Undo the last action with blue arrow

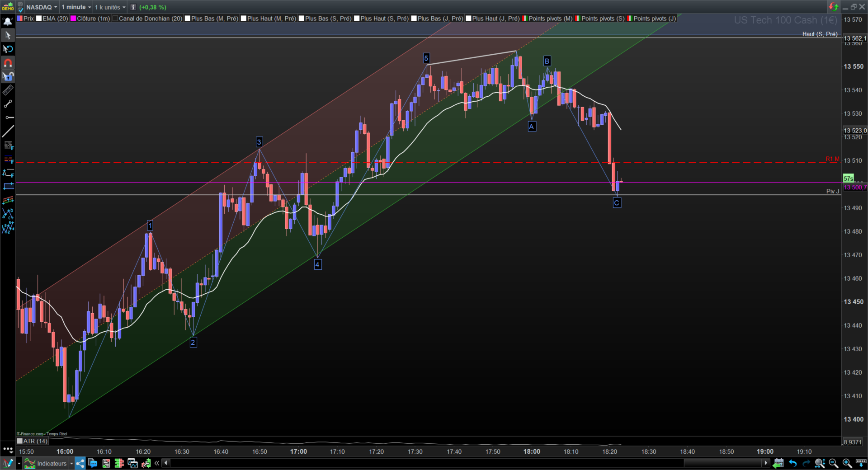click(x=793, y=463)
